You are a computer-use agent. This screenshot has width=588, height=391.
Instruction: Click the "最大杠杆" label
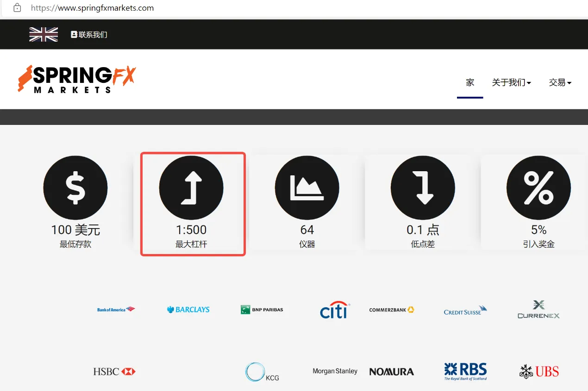[x=191, y=244]
